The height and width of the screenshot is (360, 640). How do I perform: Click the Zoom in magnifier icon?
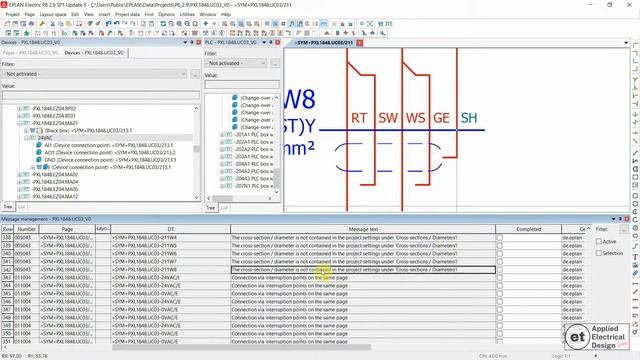(x=179, y=24)
